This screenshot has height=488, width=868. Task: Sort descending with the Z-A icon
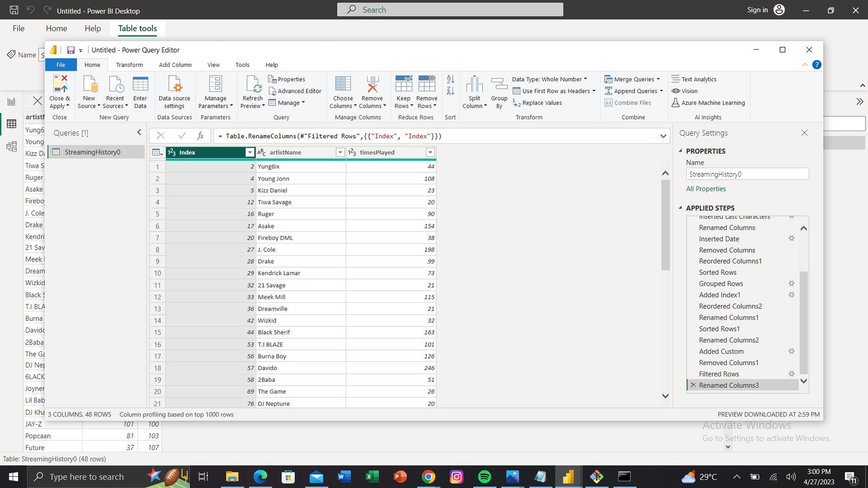(451, 91)
